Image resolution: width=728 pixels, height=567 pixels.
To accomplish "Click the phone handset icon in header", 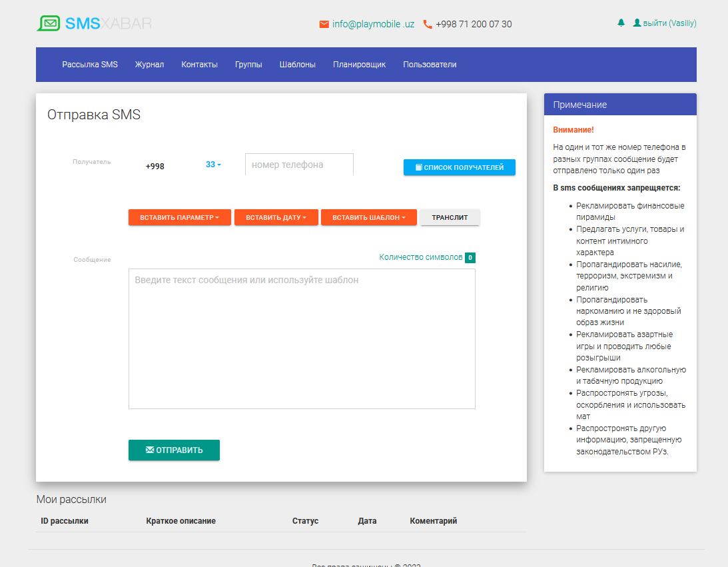I will (428, 25).
